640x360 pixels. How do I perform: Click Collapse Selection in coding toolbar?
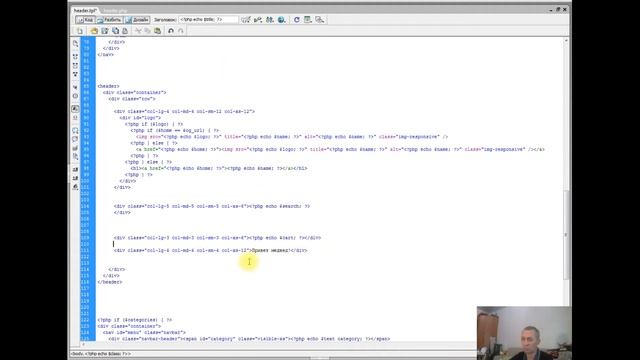point(75,65)
